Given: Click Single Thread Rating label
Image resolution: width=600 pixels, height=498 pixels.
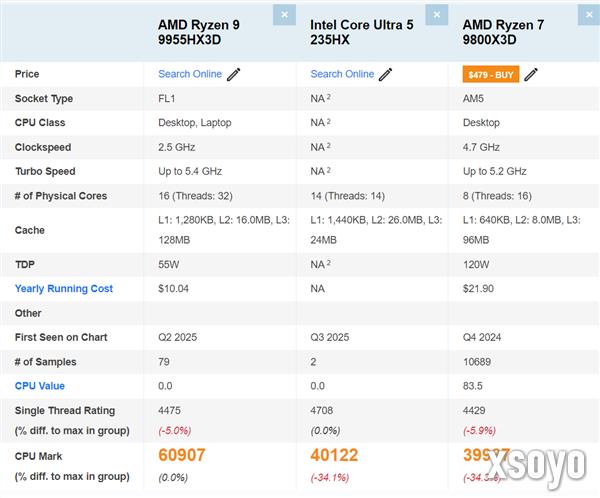Looking at the screenshot, I should click(65, 410).
